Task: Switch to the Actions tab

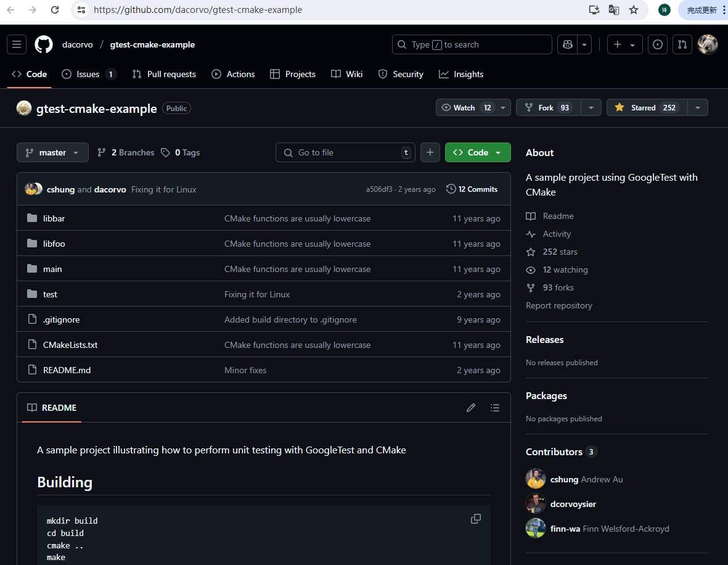Action: point(234,74)
